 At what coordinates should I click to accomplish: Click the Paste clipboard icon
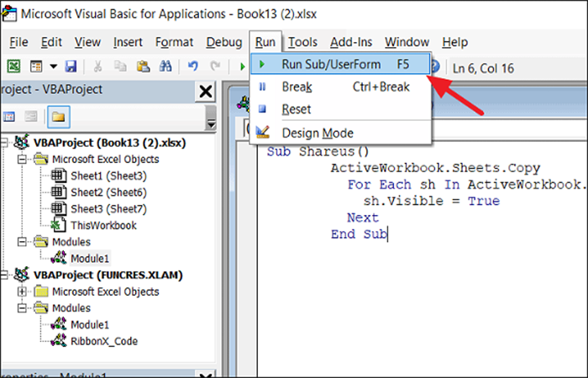[143, 66]
